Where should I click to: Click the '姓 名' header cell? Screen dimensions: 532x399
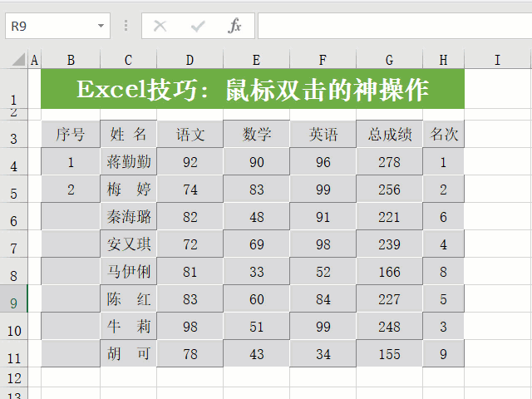(x=128, y=134)
